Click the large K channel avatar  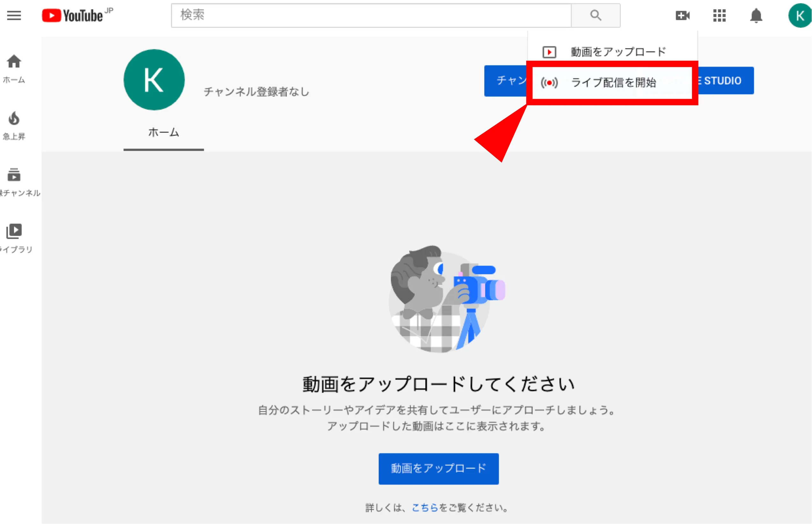(x=154, y=80)
